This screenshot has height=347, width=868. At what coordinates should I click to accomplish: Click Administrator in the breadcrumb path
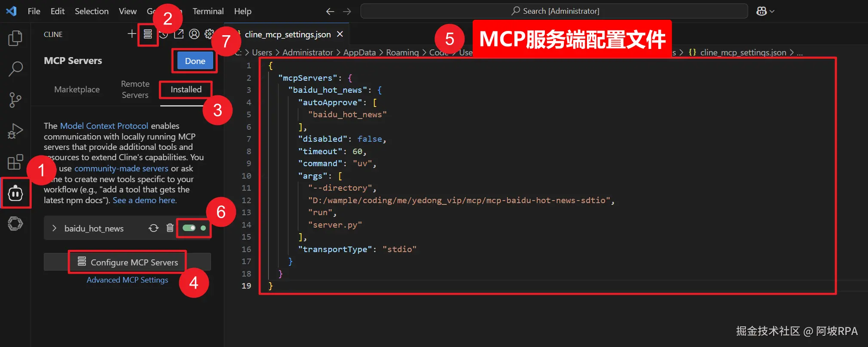(x=307, y=52)
